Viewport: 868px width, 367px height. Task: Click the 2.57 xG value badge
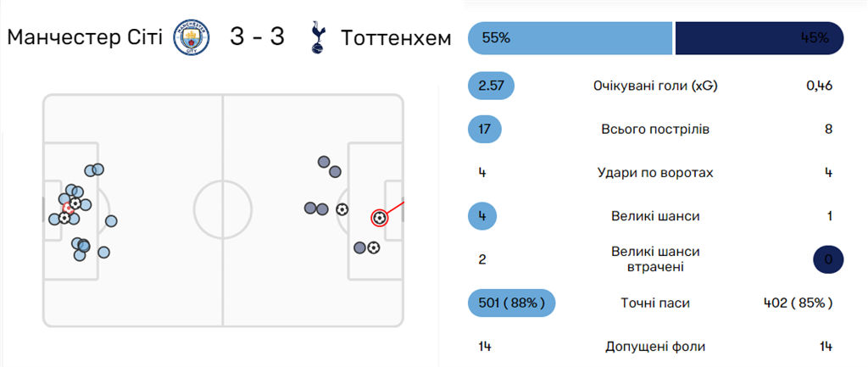492,86
